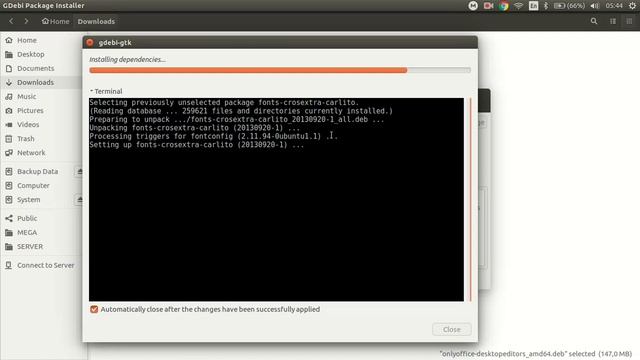640x360 pixels.
Task: Open file search magnifier icon
Action: [x=594, y=21]
